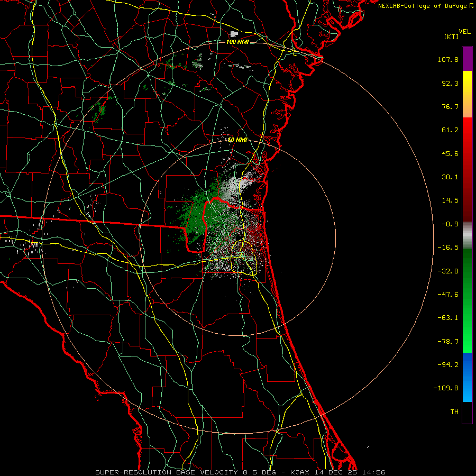Select the 30.1 legend value
The width and height of the screenshot is (476, 476).
(x=450, y=177)
